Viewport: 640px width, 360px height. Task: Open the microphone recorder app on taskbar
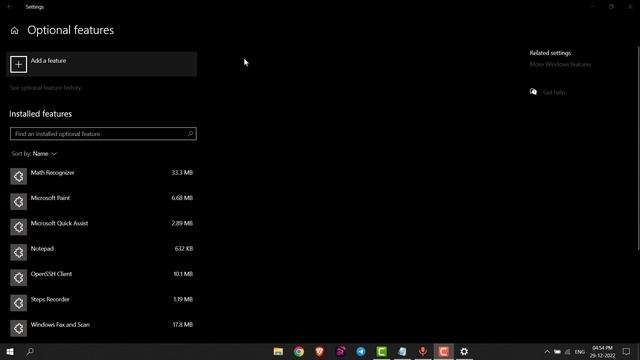tap(423, 351)
